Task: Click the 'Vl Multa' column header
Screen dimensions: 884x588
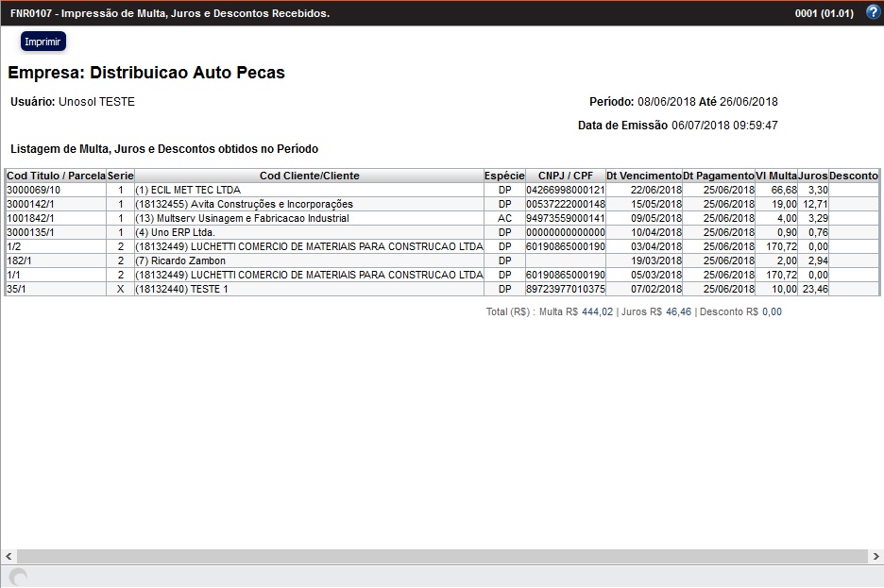Action: (x=776, y=176)
